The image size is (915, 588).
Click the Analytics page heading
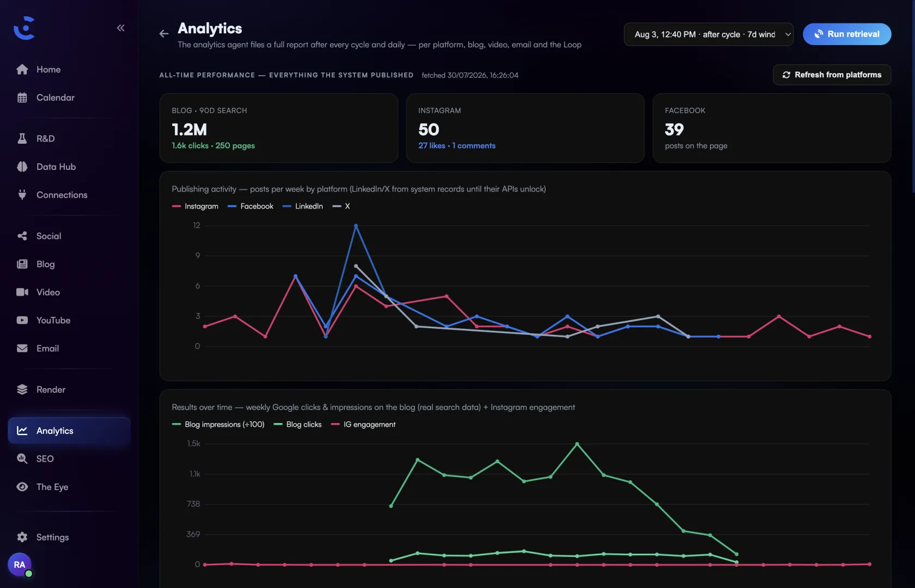click(x=210, y=28)
